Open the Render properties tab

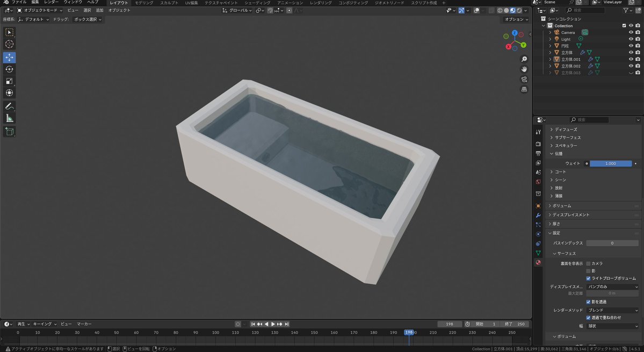pos(538,144)
